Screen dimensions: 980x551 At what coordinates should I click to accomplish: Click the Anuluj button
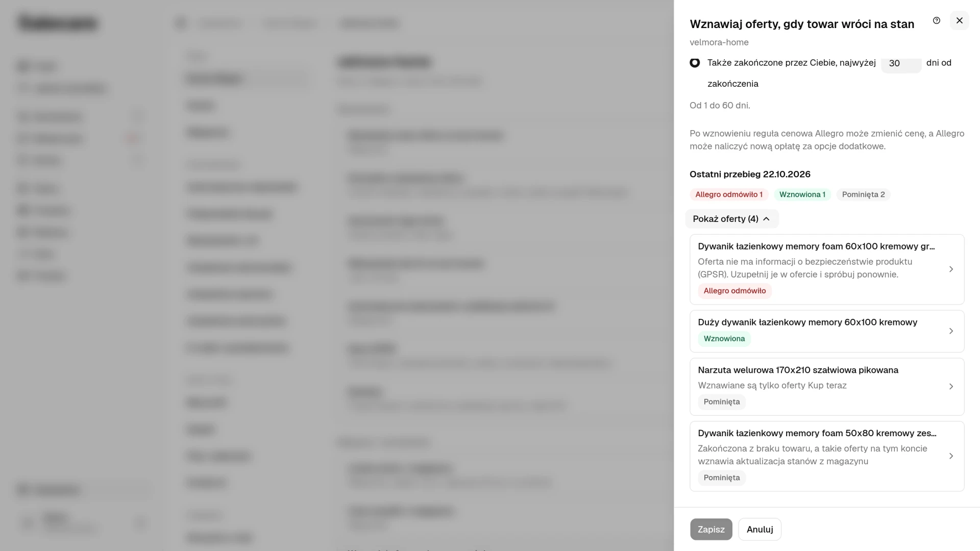(x=759, y=530)
